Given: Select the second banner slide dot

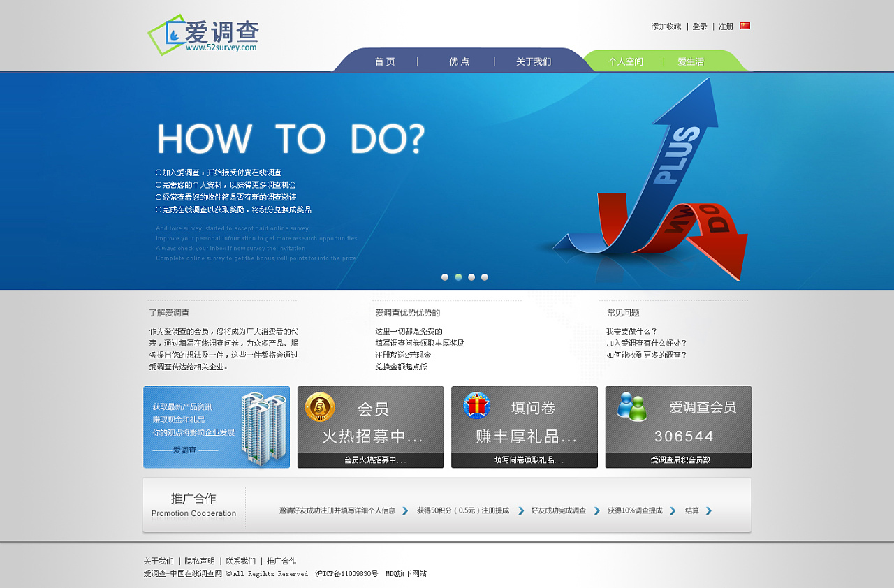Looking at the screenshot, I should [458, 277].
